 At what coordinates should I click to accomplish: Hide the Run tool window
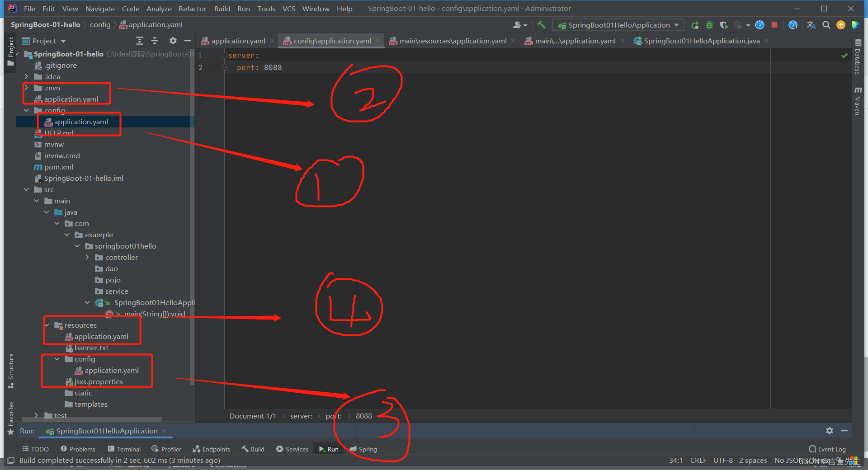[844, 431]
